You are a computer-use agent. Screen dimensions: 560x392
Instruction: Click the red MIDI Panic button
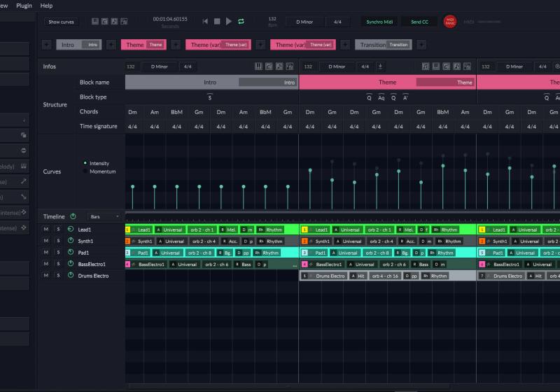pos(450,22)
